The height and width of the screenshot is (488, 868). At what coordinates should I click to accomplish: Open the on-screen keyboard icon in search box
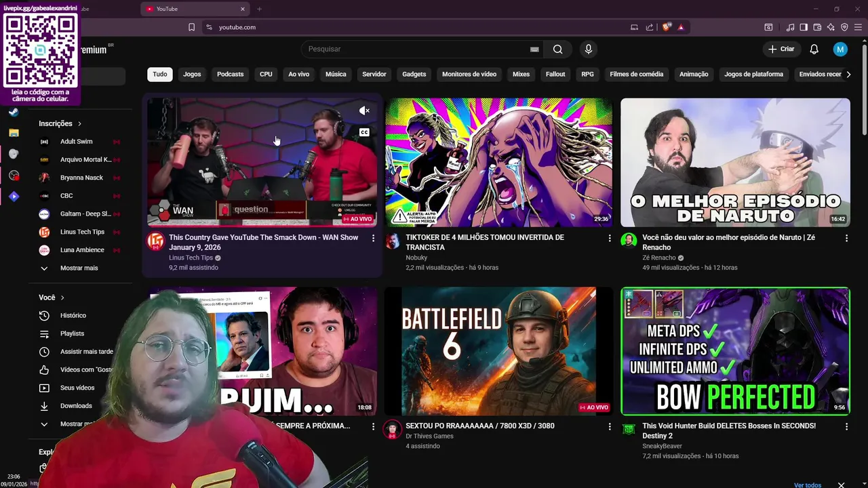click(x=534, y=49)
